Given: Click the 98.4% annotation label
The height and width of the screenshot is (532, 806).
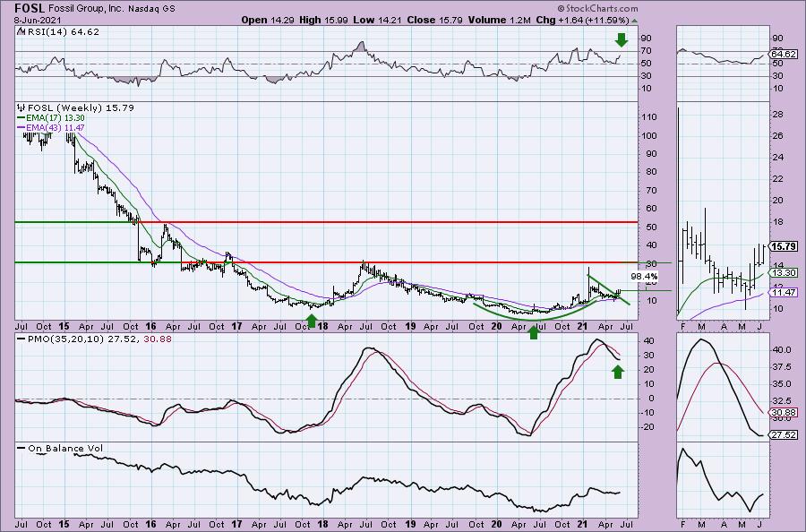Looking at the screenshot, I should pyautogui.click(x=644, y=277).
